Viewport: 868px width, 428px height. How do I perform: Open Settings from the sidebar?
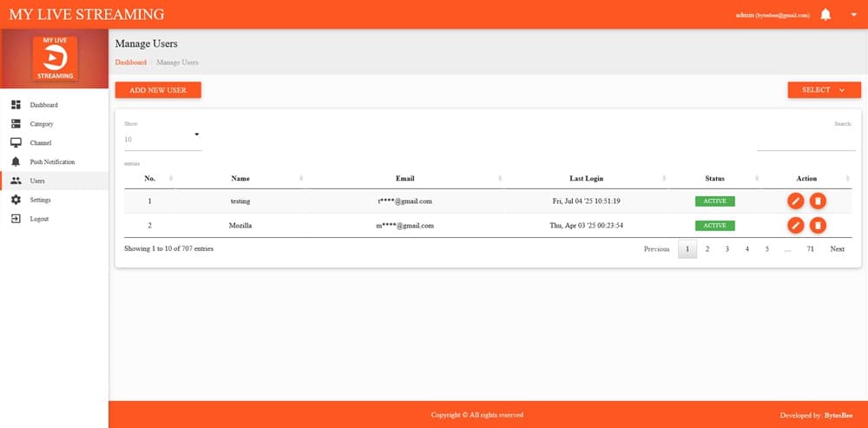coord(41,201)
